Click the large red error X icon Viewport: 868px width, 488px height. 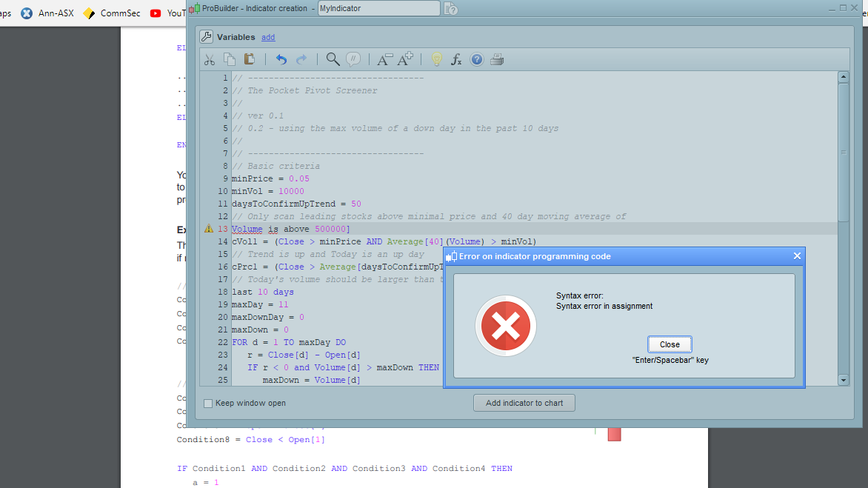[505, 326]
